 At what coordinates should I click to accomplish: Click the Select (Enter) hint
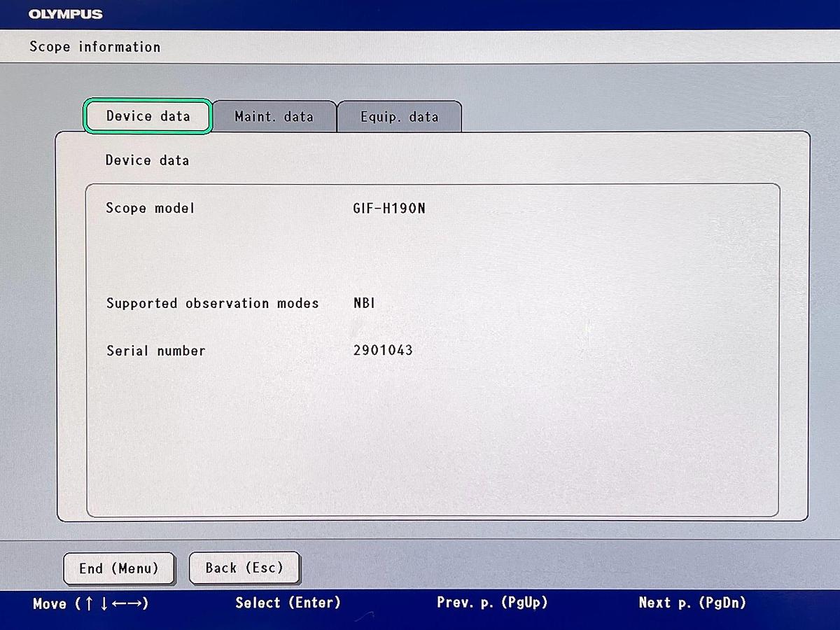(288, 603)
